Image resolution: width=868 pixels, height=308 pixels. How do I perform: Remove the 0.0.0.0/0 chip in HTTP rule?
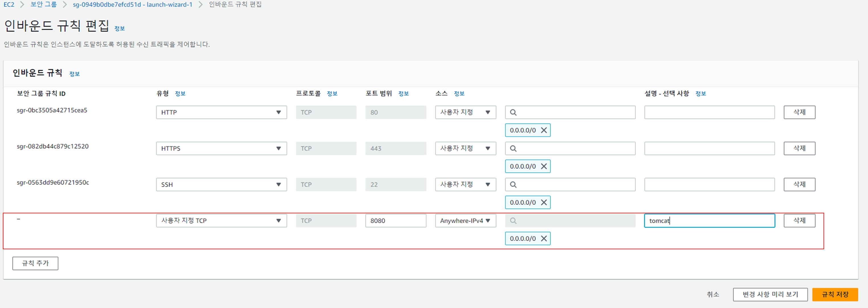(x=543, y=130)
